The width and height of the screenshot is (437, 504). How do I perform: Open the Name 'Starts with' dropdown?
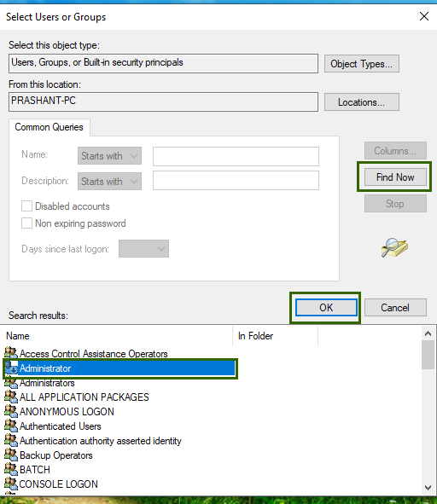pos(109,156)
